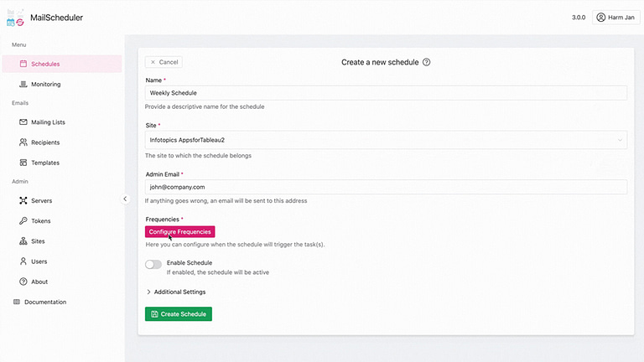Image resolution: width=644 pixels, height=362 pixels.
Task: Click the Monitoring sidebar icon
Action: (x=23, y=84)
